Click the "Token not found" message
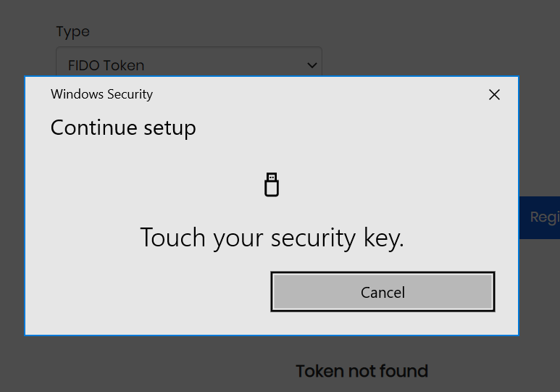The width and height of the screenshot is (560, 392). [x=362, y=371]
